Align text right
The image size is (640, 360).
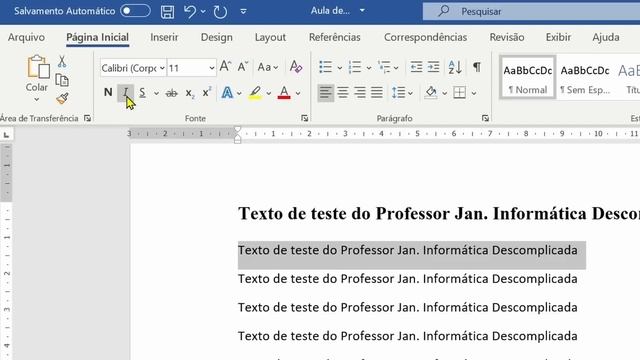(360, 93)
